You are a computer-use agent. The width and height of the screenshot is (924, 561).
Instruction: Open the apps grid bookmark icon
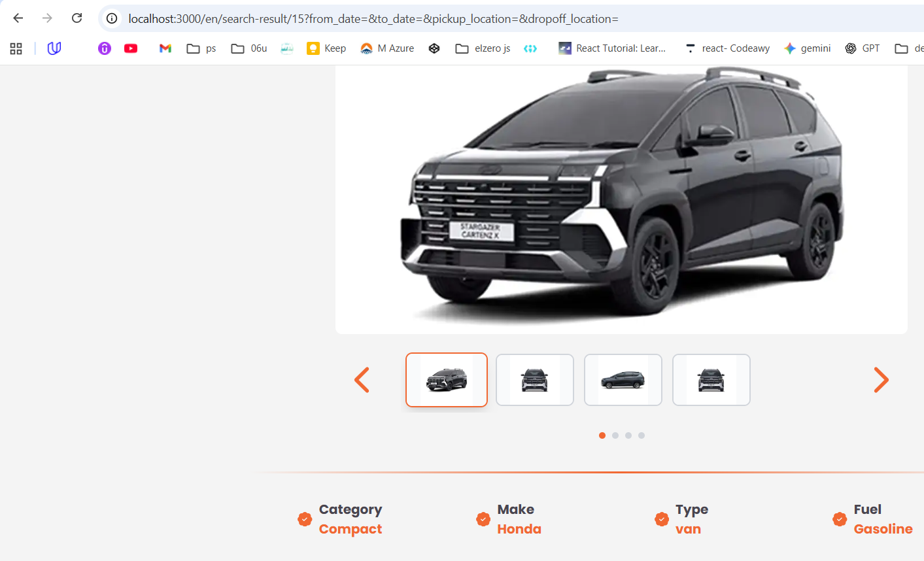(16, 48)
